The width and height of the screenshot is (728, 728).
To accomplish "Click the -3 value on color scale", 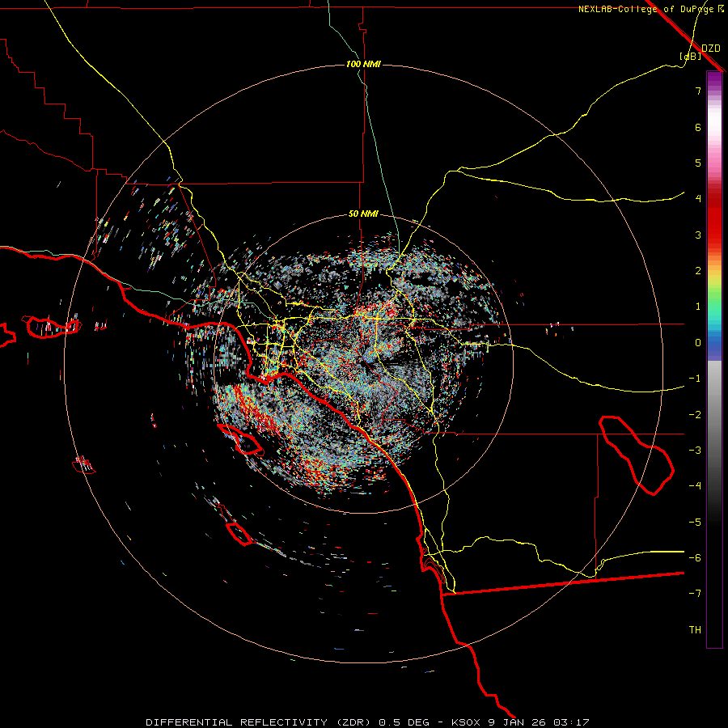I will tap(695, 451).
